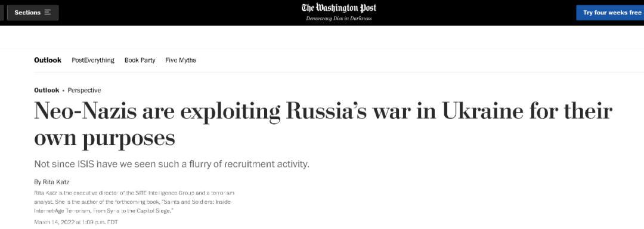
Task: Click the Outlook kicker above the headline
Action: (47, 90)
